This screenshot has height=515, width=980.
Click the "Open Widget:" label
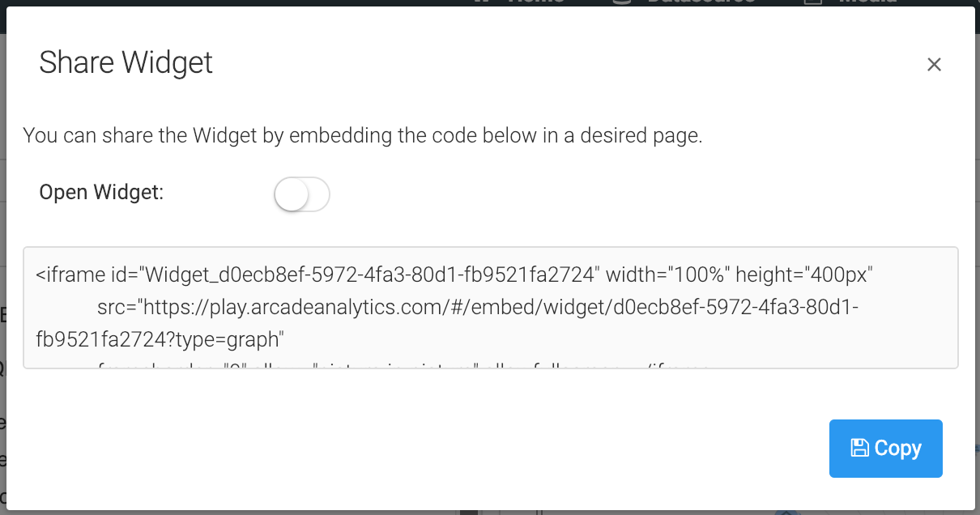101,193
